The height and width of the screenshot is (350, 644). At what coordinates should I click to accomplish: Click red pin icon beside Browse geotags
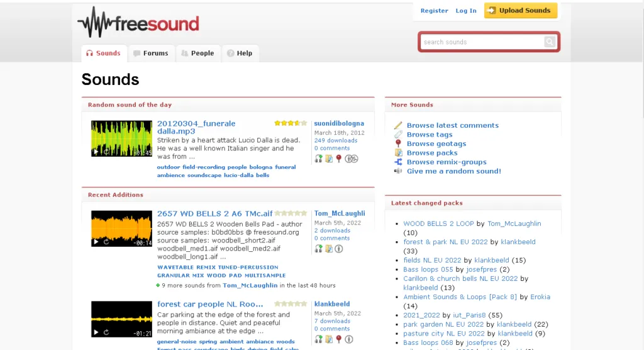pos(398,144)
